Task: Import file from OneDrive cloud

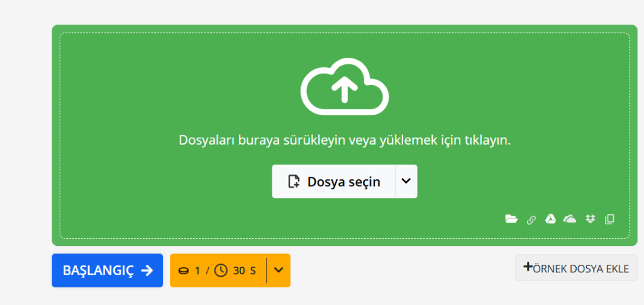Action: click(x=570, y=219)
